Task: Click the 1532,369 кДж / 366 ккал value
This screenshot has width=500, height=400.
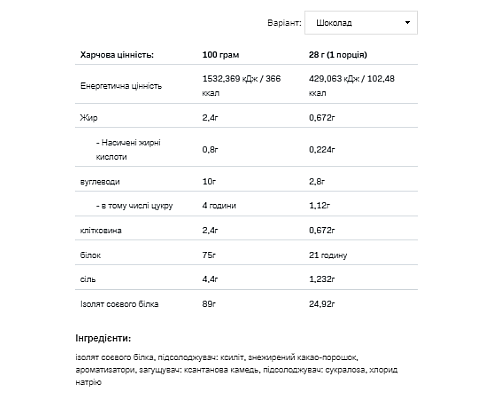Action: pyautogui.click(x=241, y=86)
